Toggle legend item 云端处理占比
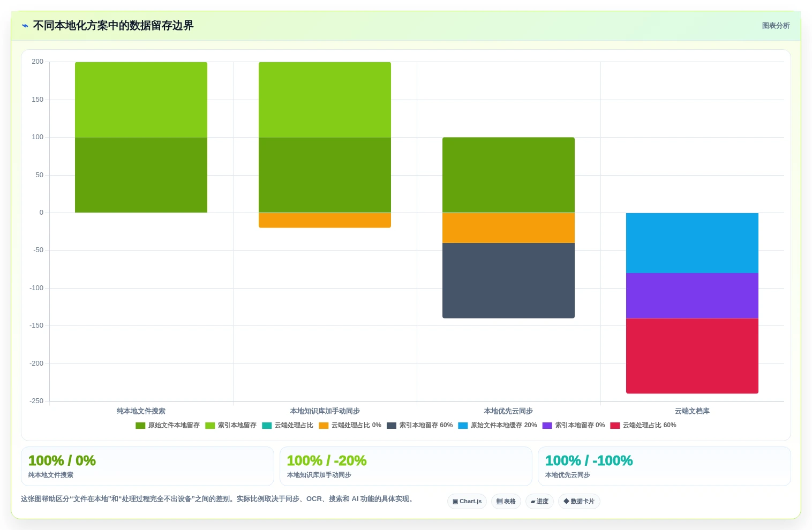This screenshot has width=812, height=530. click(288, 426)
